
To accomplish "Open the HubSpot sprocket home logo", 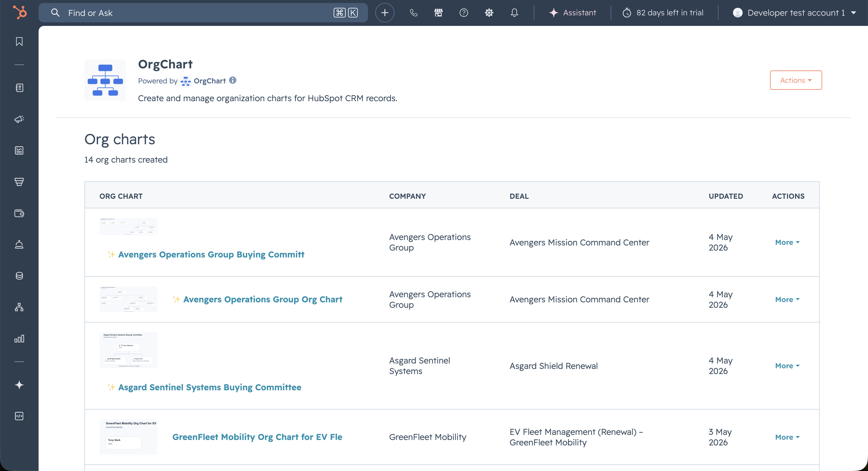I will [20, 12].
